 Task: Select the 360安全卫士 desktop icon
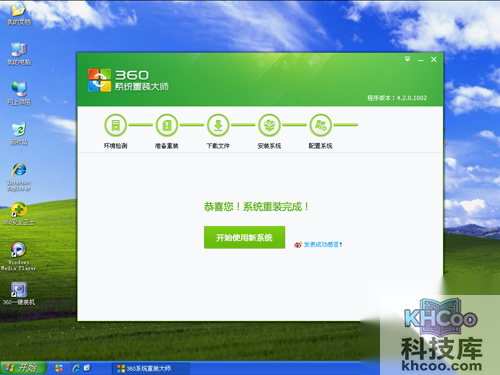click(x=19, y=214)
